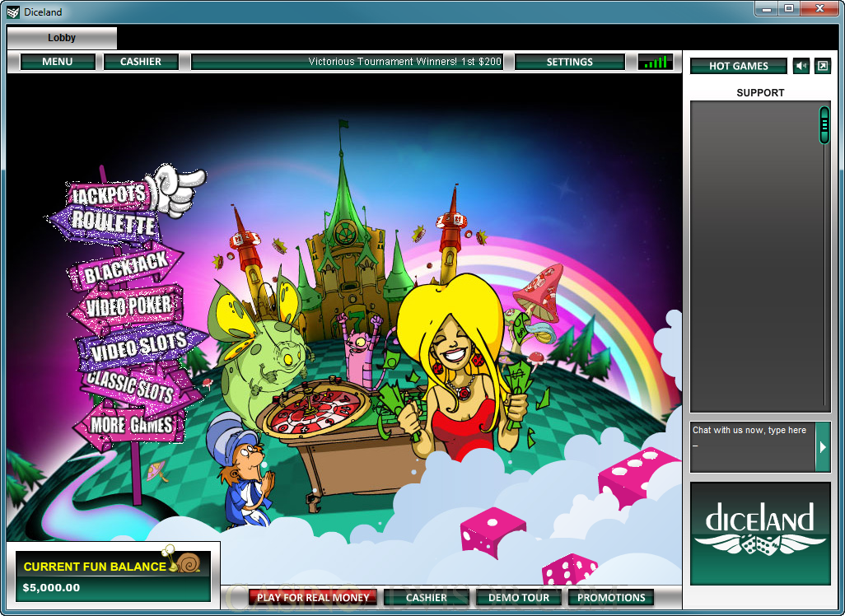845x616 pixels.
Task: Click the Diceland app icon in title bar
Action: [13, 12]
